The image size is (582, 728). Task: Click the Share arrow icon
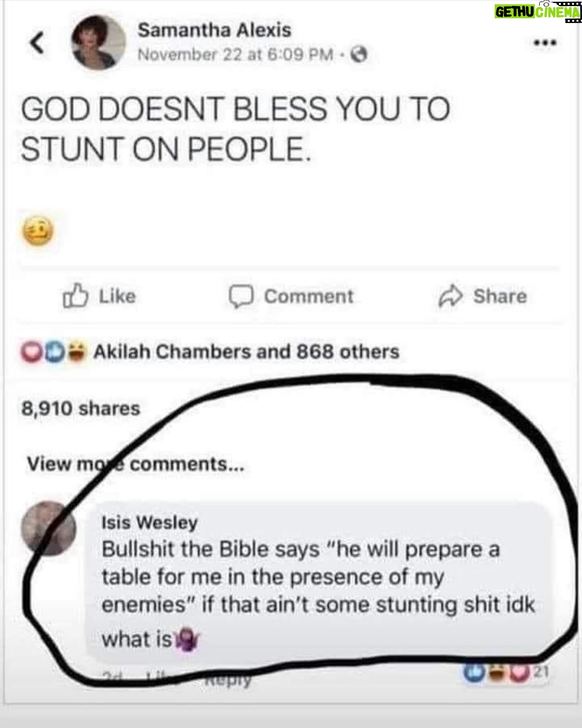[x=450, y=296]
